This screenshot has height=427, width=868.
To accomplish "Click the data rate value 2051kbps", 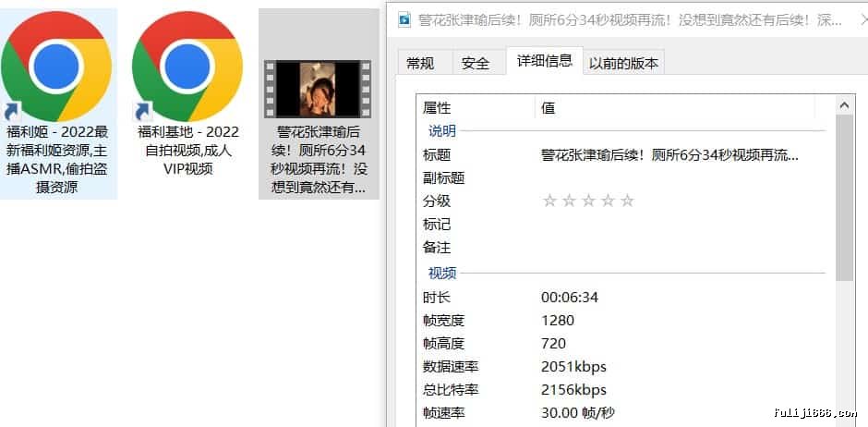I will coord(573,367).
